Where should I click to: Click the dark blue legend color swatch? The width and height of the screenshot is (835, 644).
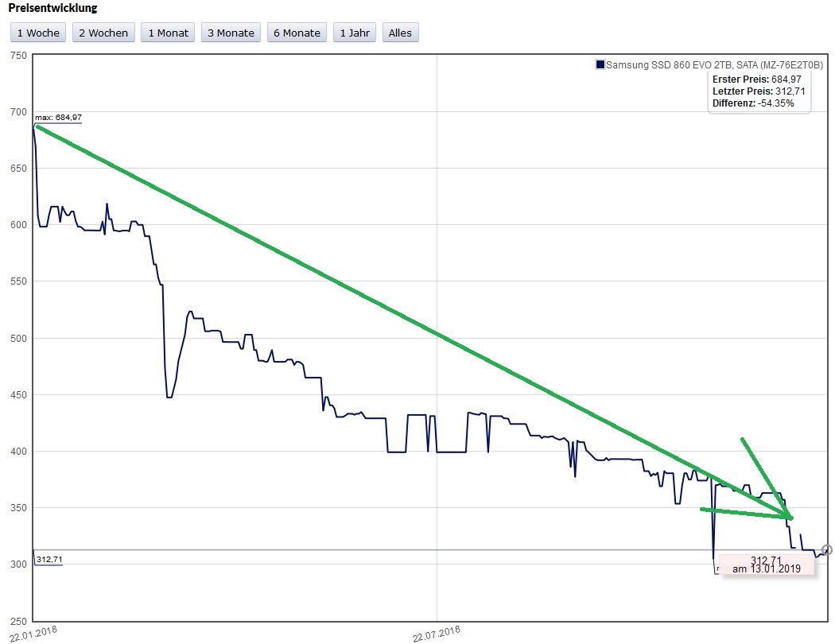click(600, 65)
